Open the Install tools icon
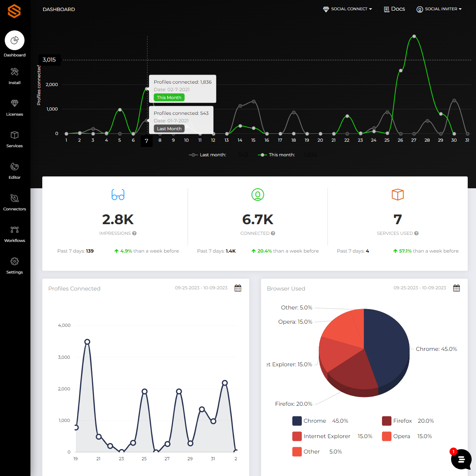The image size is (476, 476). 15,72
